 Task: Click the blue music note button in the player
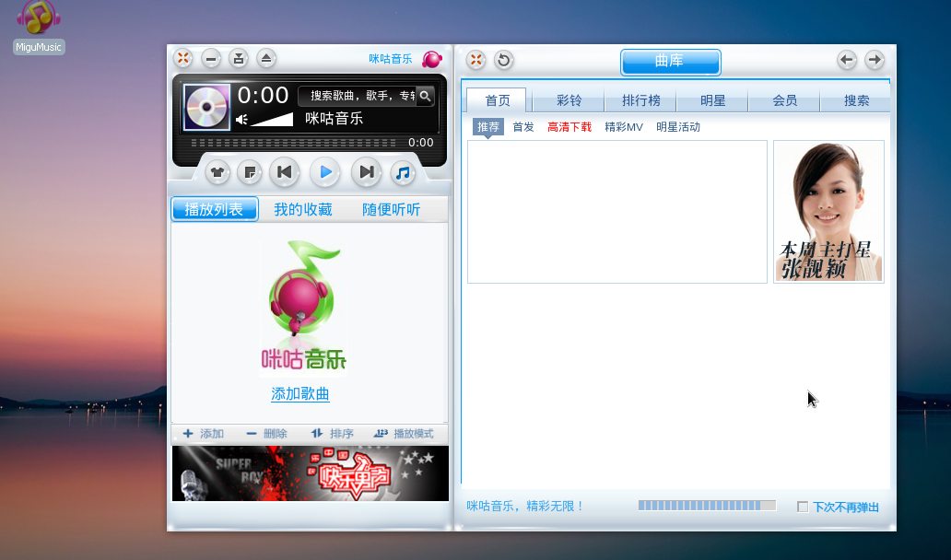pyautogui.click(x=403, y=173)
